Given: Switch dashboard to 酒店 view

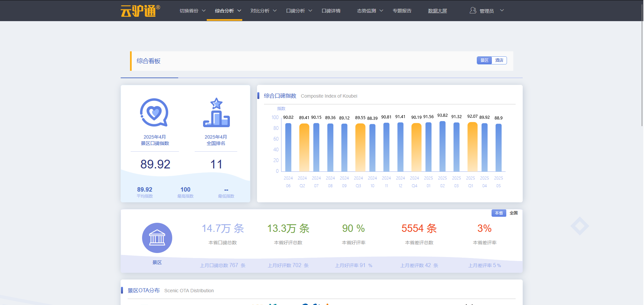Looking at the screenshot, I should coord(499,60).
